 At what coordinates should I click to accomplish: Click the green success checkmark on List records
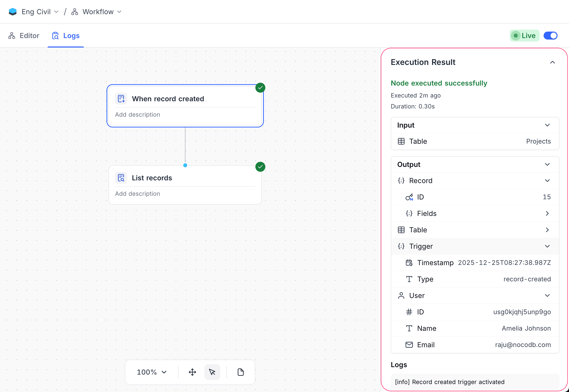(x=260, y=167)
